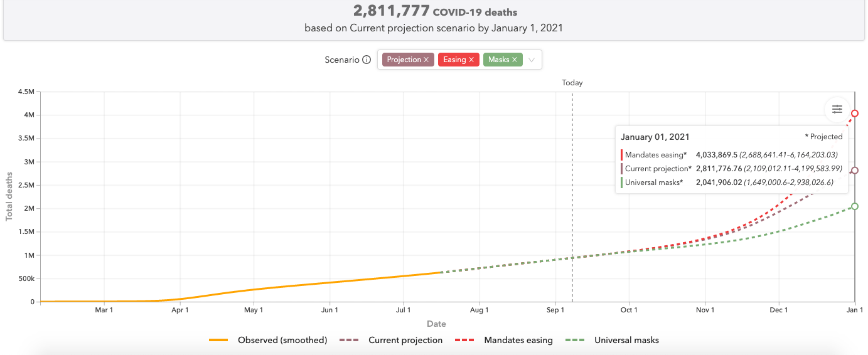The height and width of the screenshot is (355, 868).
Task: Click the Scenario info icon
Action: pyautogui.click(x=367, y=60)
